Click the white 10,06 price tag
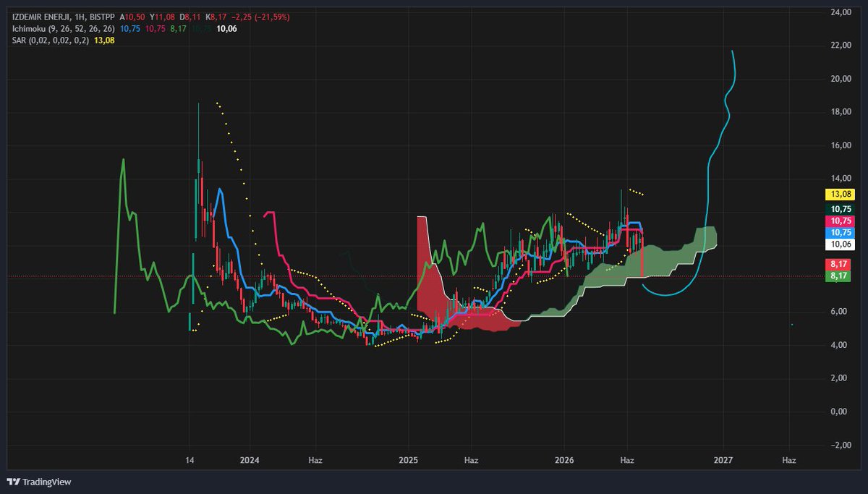The height and width of the screenshot is (494, 868). [840, 244]
